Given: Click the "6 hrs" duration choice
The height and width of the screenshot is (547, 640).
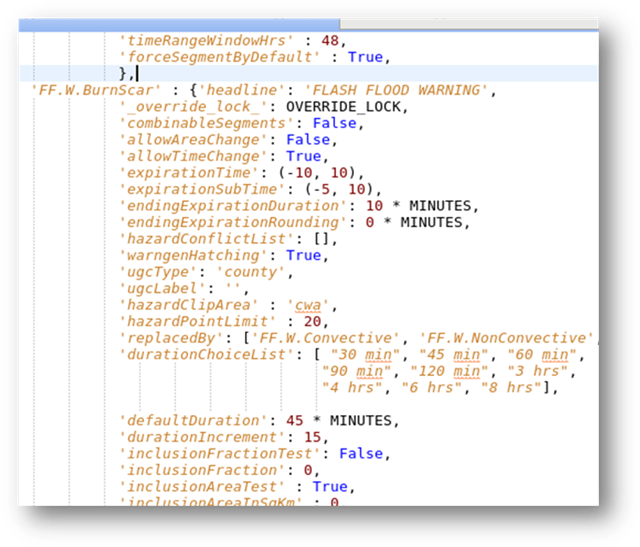Looking at the screenshot, I should 431,388.
